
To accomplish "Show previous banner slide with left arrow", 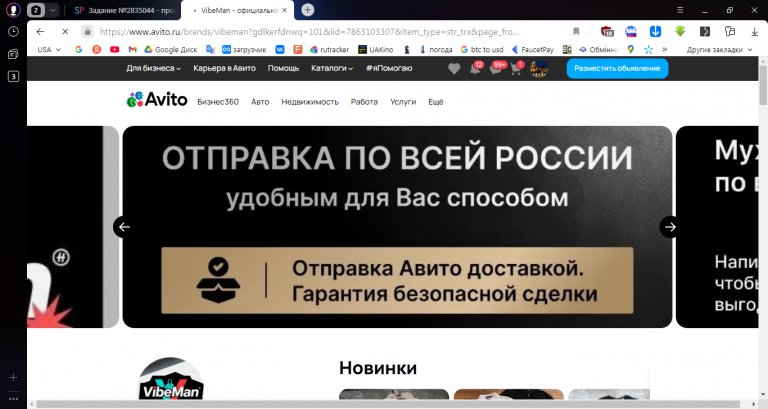I will tap(124, 227).
